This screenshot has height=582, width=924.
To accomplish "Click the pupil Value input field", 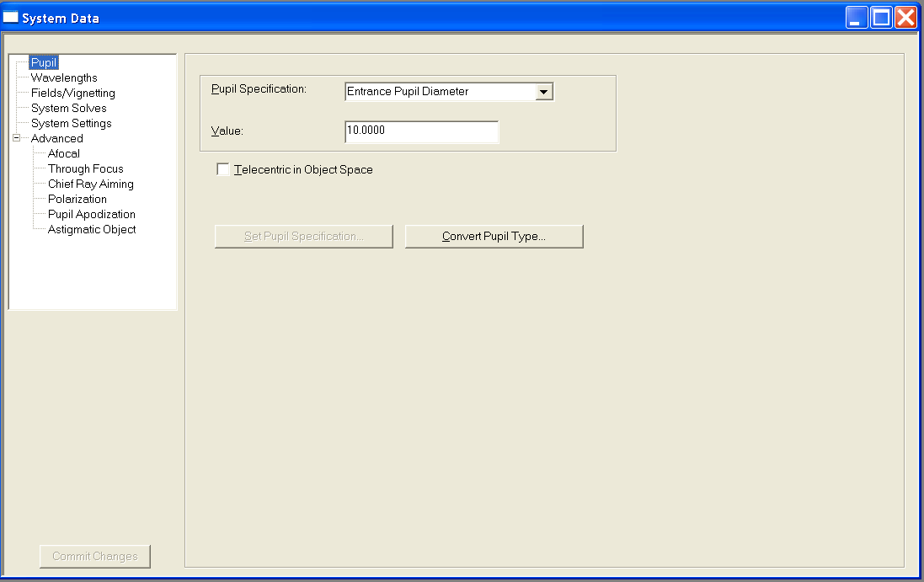I will tap(421, 132).
